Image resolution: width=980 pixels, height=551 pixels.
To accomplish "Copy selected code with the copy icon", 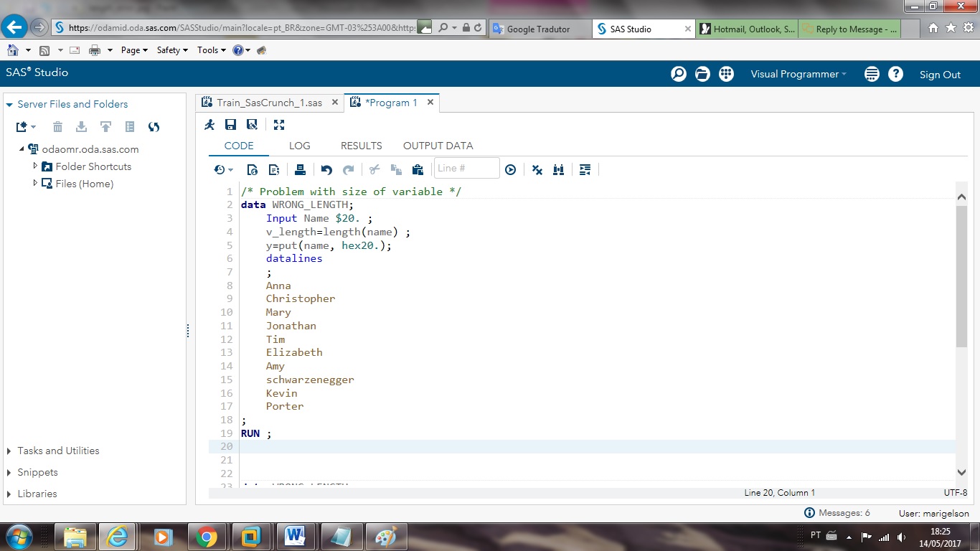I will click(395, 169).
